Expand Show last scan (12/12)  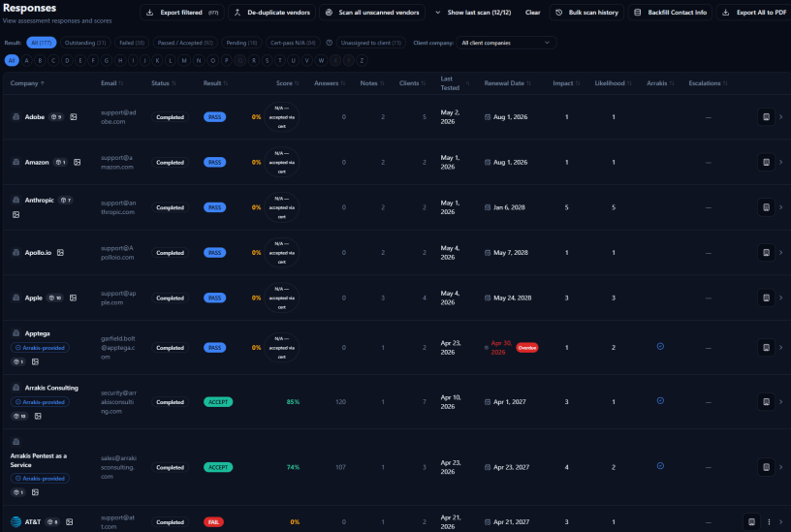[x=473, y=12]
